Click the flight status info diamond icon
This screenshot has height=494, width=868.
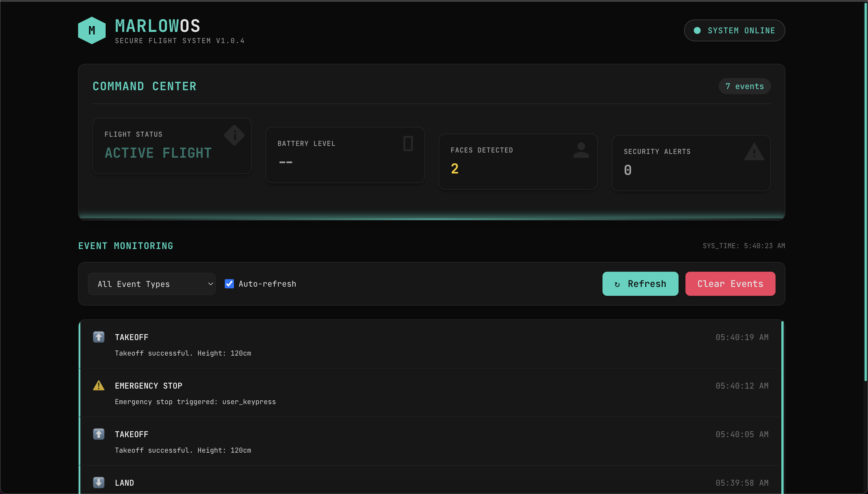pos(234,135)
